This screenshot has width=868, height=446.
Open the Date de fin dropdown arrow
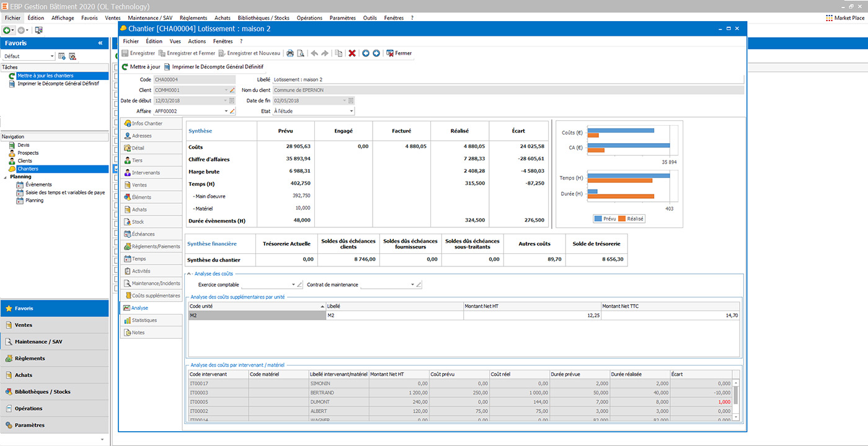[345, 101]
